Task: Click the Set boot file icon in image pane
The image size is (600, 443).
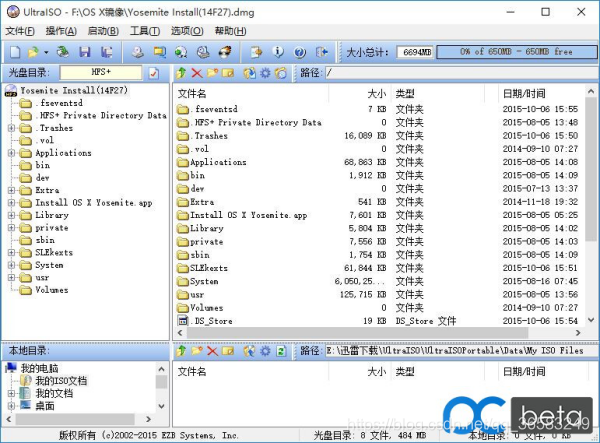Action: point(281,73)
